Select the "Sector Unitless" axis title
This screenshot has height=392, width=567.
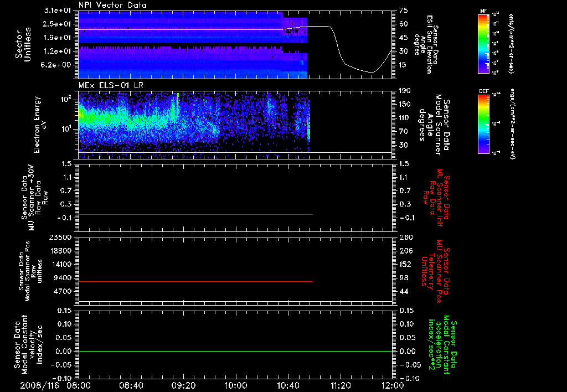click(x=23, y=44)
